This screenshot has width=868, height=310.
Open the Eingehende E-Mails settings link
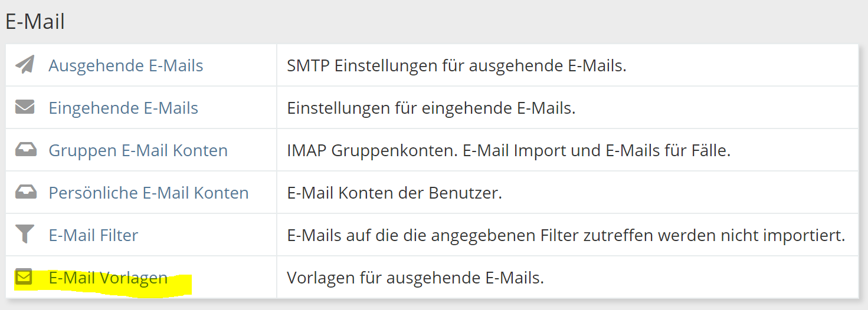(123, 108)
